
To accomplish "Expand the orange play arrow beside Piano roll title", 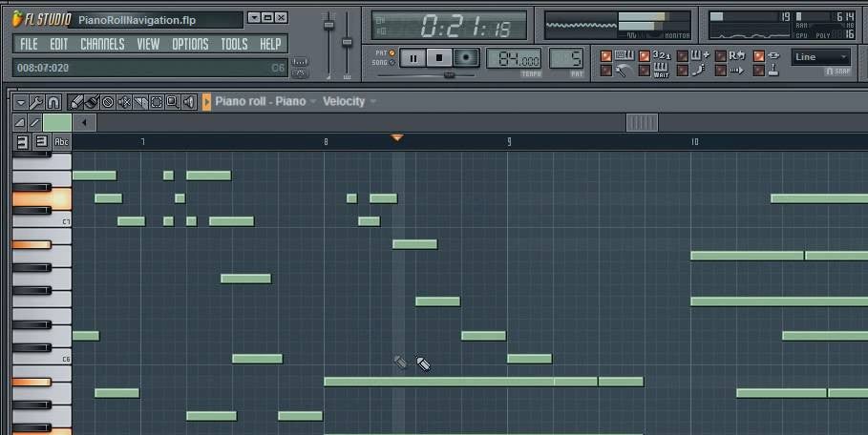I will [206, 102].
